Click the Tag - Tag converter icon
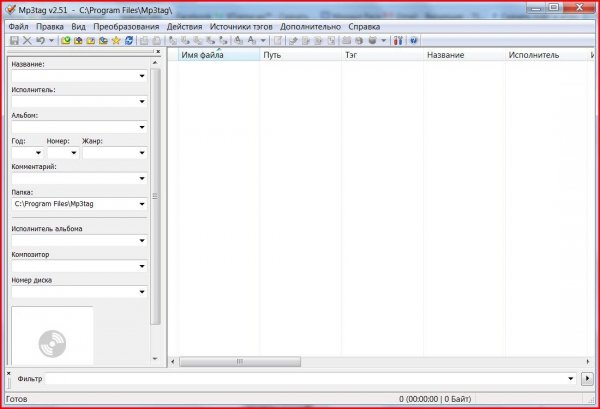 (223, 40)
